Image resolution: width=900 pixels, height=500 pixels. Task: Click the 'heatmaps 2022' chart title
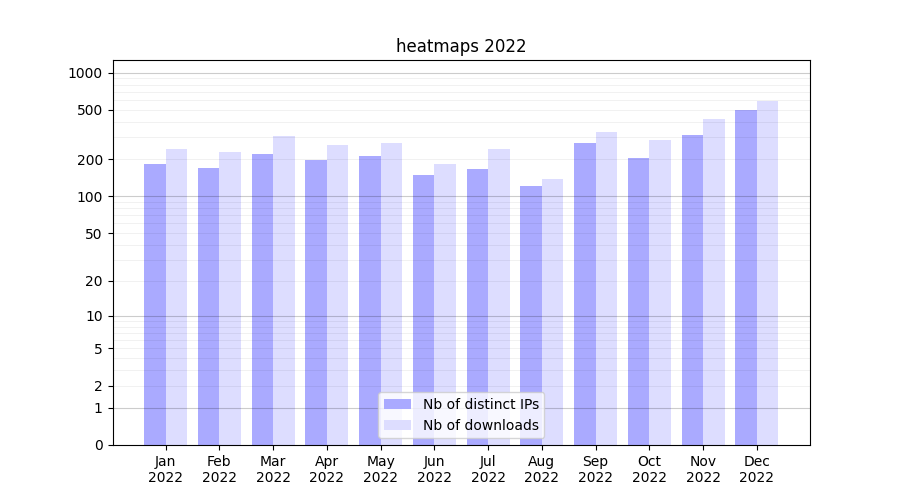point(461,46)
